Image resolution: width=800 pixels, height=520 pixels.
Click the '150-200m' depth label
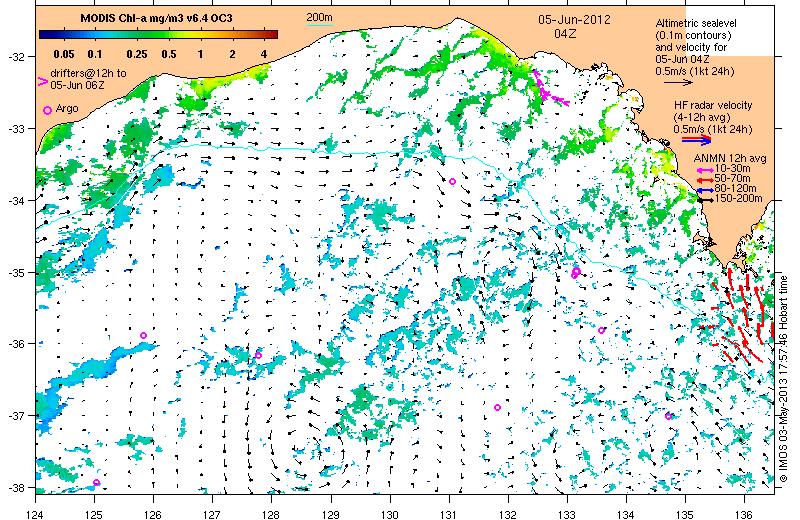coord(739,199)
